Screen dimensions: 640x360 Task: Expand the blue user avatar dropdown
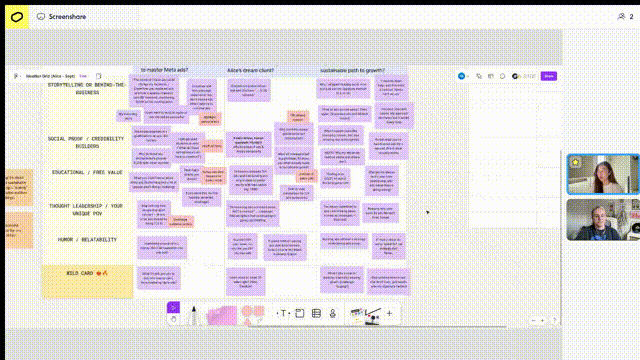[x=463, y=76]
